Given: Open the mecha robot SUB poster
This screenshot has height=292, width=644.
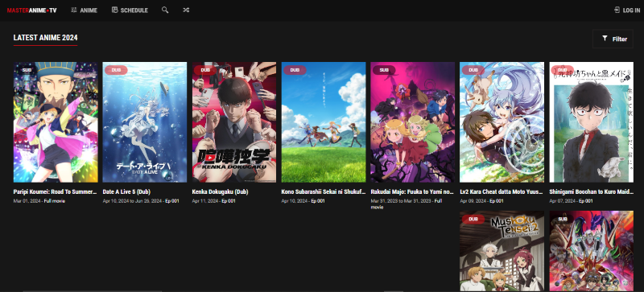Looking at the screenshot, I should pyautogui.click(x=592, y=251).
